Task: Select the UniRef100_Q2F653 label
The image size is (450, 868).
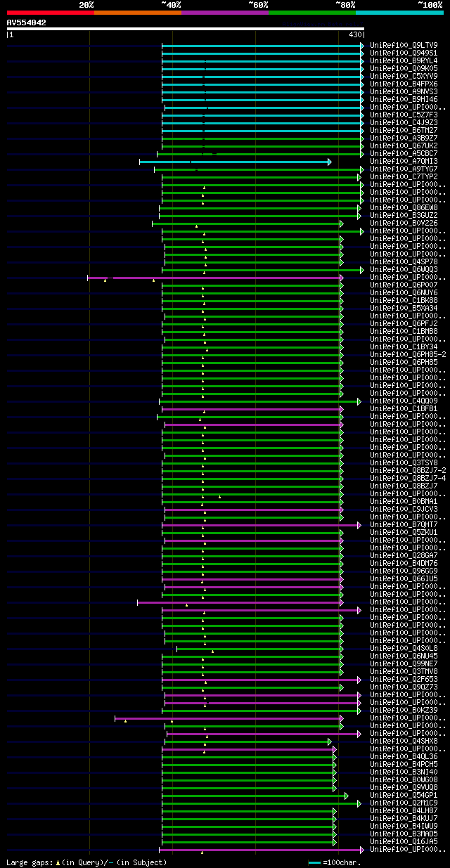Action: 404,679
